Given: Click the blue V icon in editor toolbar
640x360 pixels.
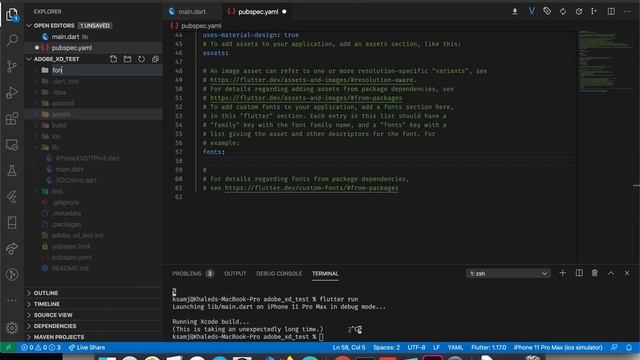Looking at the screenshot, I should 531,11.
